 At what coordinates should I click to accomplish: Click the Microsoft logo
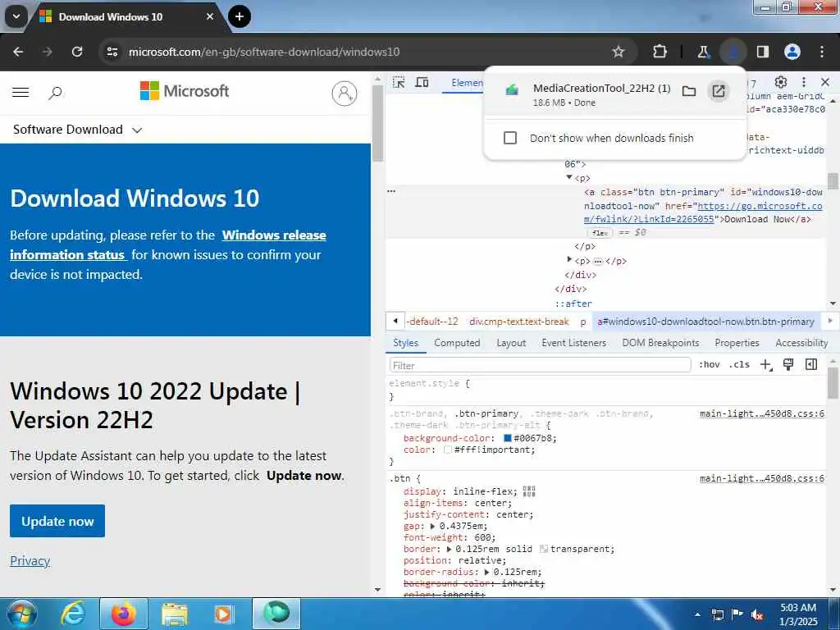(x=185, y=91)
